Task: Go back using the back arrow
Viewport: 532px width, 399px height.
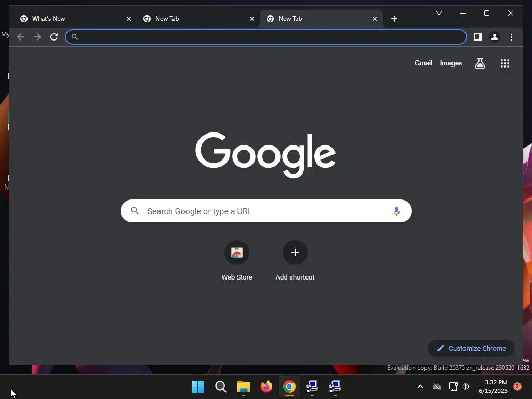Action: [21, 37]
